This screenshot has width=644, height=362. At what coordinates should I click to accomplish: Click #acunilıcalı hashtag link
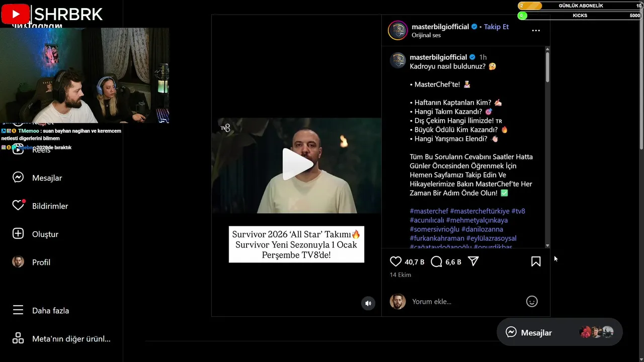427,220
